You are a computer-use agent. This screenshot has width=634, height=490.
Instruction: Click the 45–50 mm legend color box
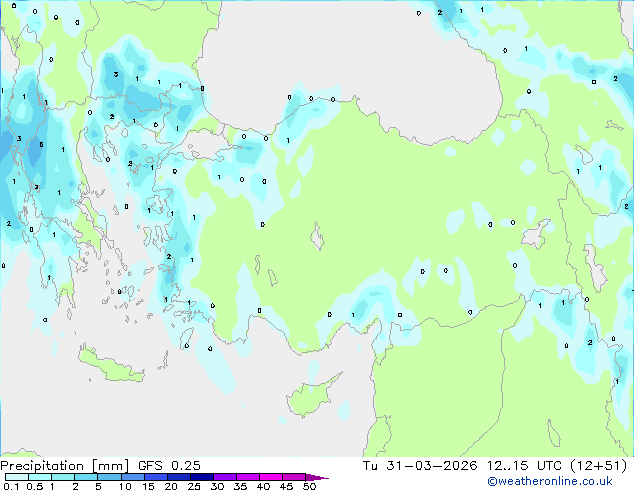tap(294, 477)
